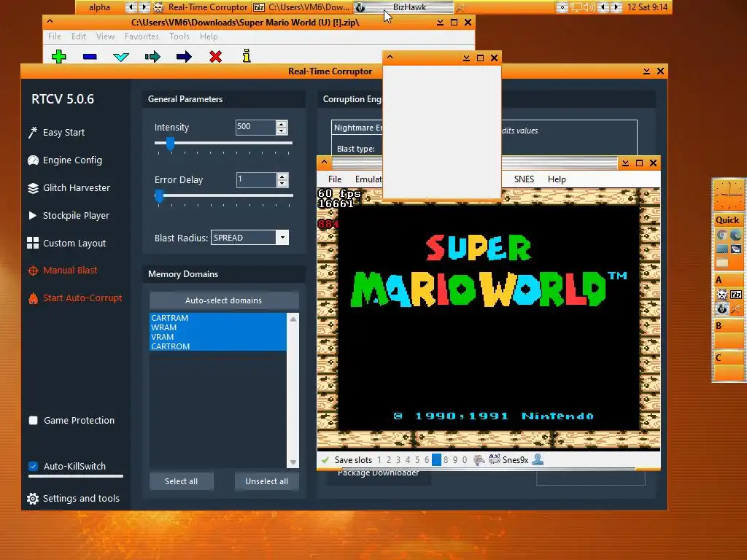Click Auto-select domains button
Image resolution: width=747 pixels, height=560 pixels.
(x=224, y=300)
